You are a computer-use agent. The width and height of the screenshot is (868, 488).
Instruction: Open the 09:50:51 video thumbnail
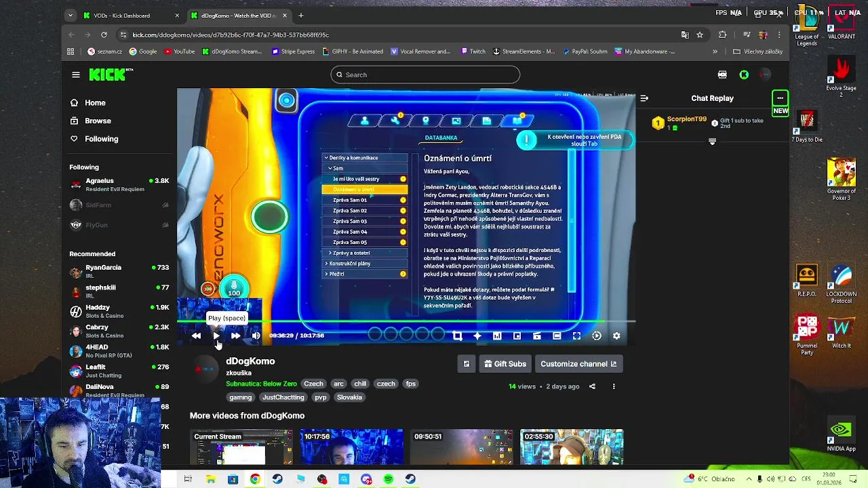[x=462, y=447]
